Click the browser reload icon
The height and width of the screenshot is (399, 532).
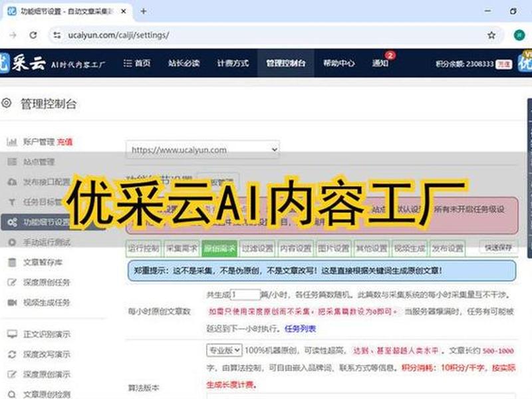33,35
